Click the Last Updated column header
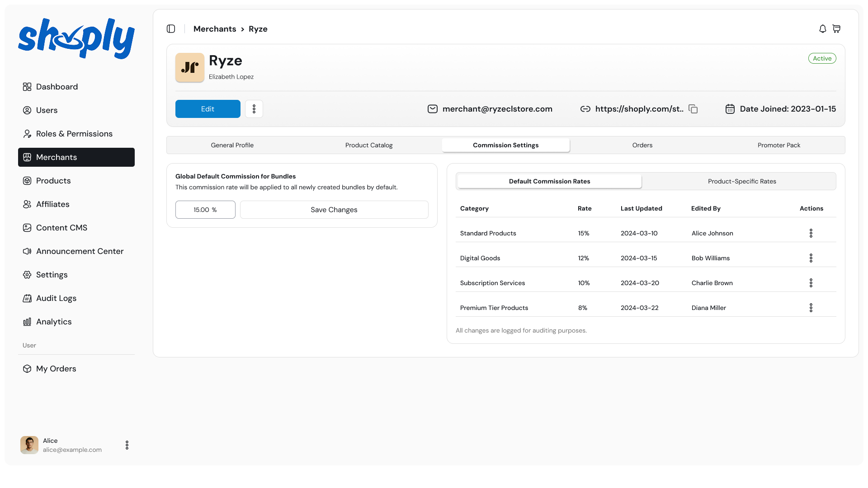 (x=642, y=208)
